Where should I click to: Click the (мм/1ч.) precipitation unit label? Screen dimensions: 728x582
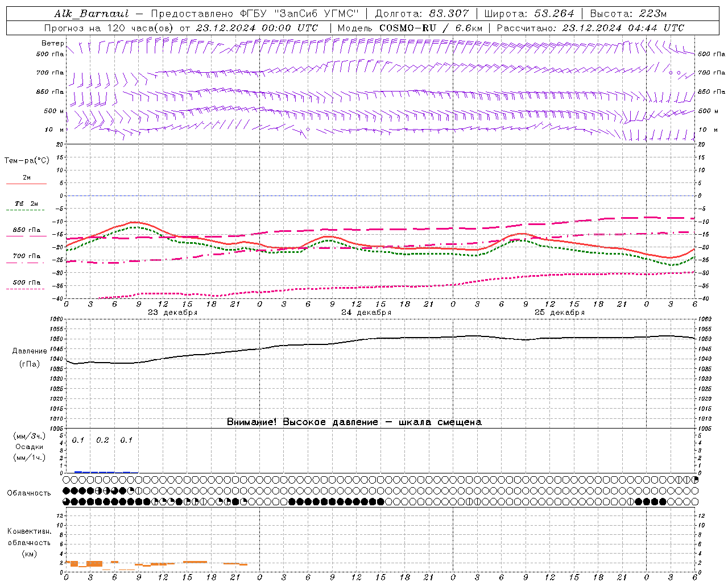[x=30, y=458]
